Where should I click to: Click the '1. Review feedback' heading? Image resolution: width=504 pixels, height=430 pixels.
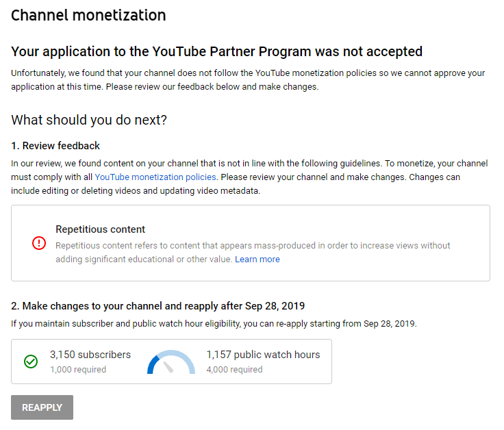click(55, 146)
